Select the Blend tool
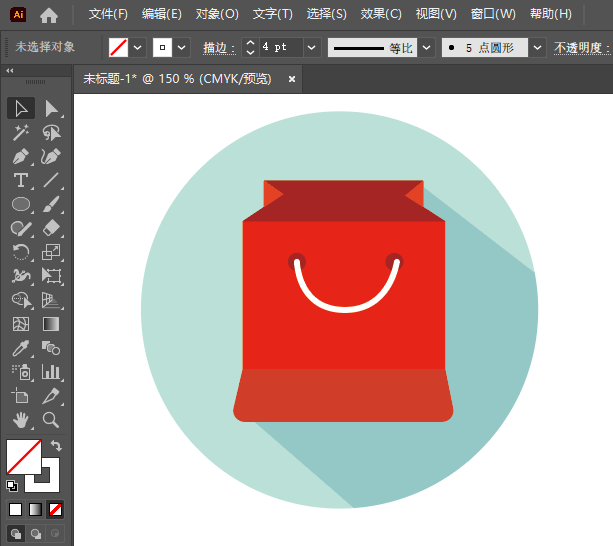This screenshot has width=613, height=546. [x=51, y=348]
